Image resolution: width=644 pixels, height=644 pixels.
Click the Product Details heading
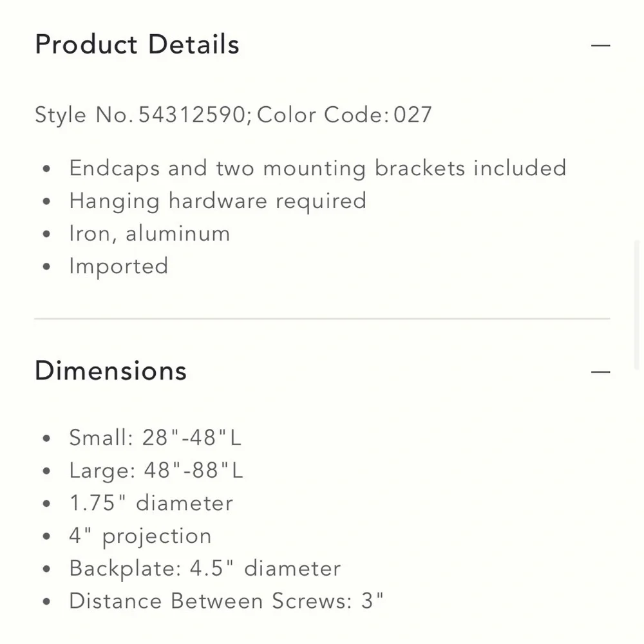[x=137, y=44]
